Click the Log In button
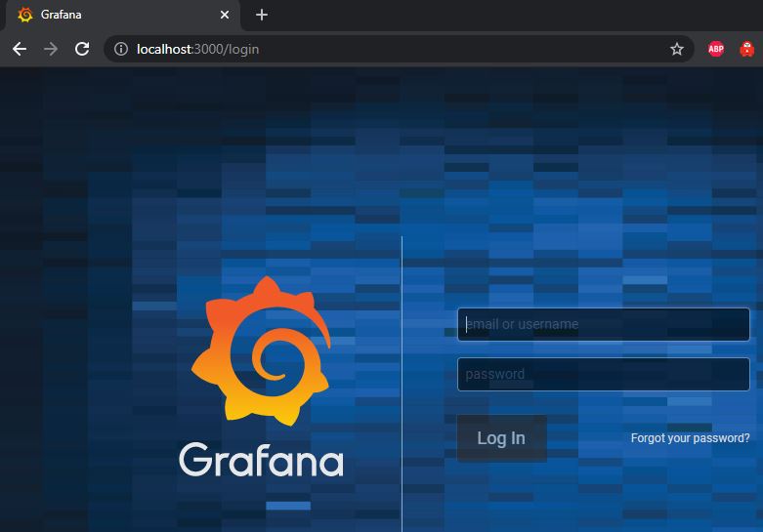 click(x=502, y=438)
